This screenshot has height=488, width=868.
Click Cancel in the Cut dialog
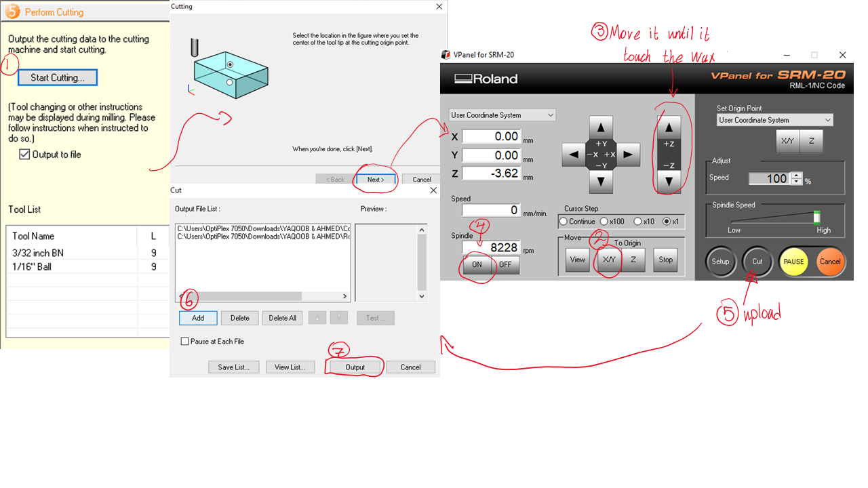410,367
